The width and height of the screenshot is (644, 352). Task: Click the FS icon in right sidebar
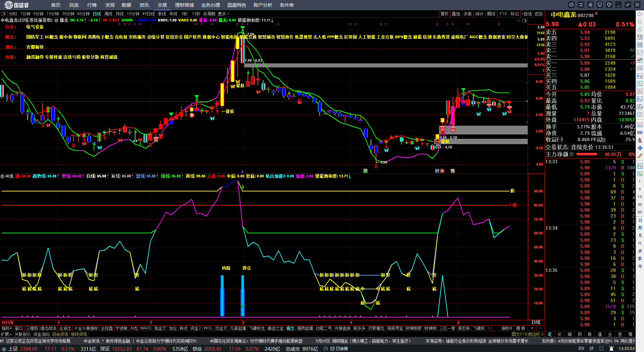tap(640, 166)
